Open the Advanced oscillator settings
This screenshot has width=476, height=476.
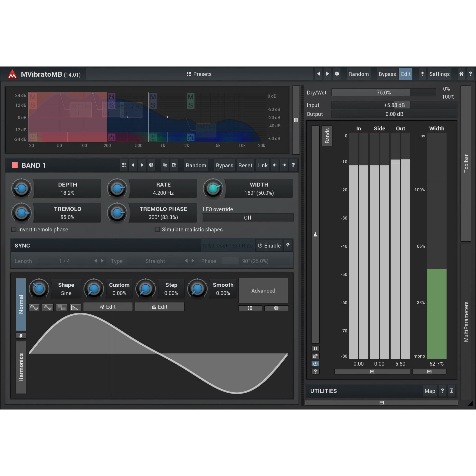(263, 291)
